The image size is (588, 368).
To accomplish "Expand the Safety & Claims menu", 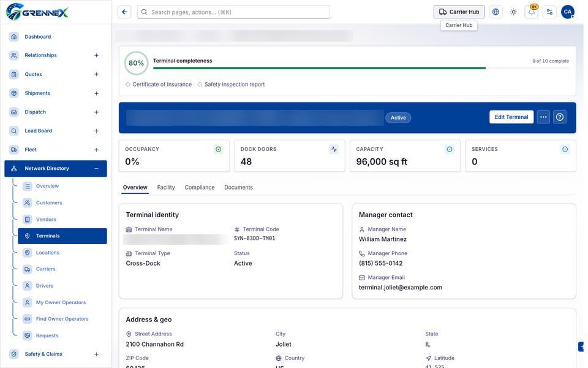I will [96, 354].
